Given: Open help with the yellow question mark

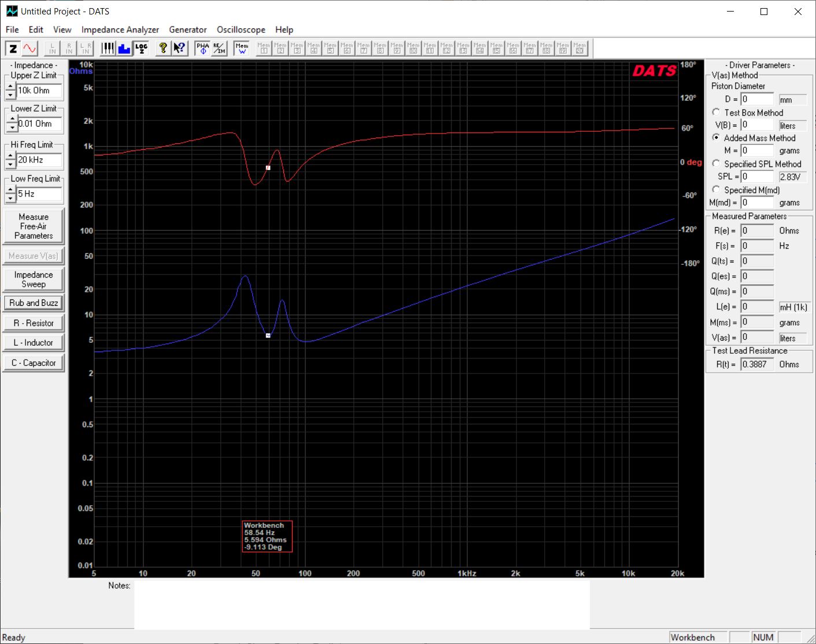Looking at the screenshot, I should tap(163, 49).
